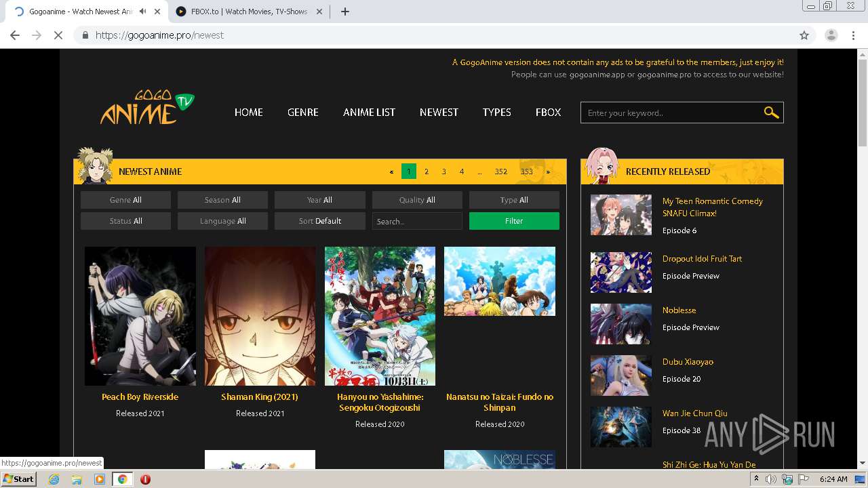Open ANIME LIST page

point(369,113)
